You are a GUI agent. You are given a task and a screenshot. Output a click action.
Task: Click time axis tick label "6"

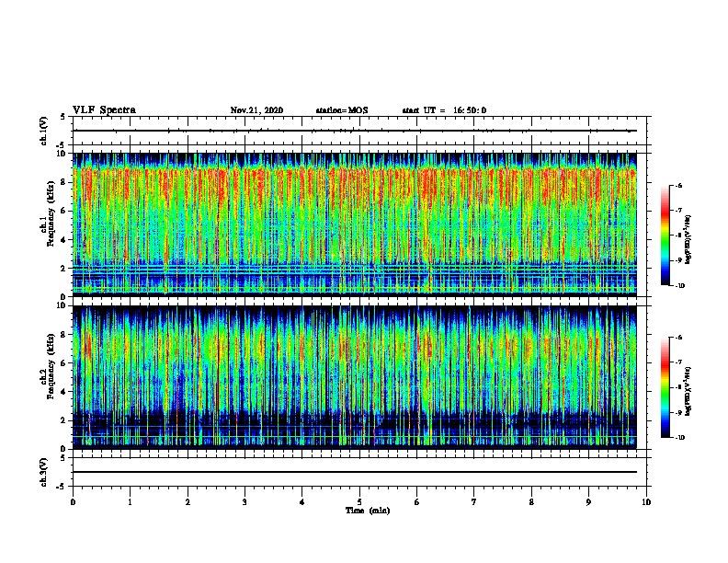[x=416, y=502]
